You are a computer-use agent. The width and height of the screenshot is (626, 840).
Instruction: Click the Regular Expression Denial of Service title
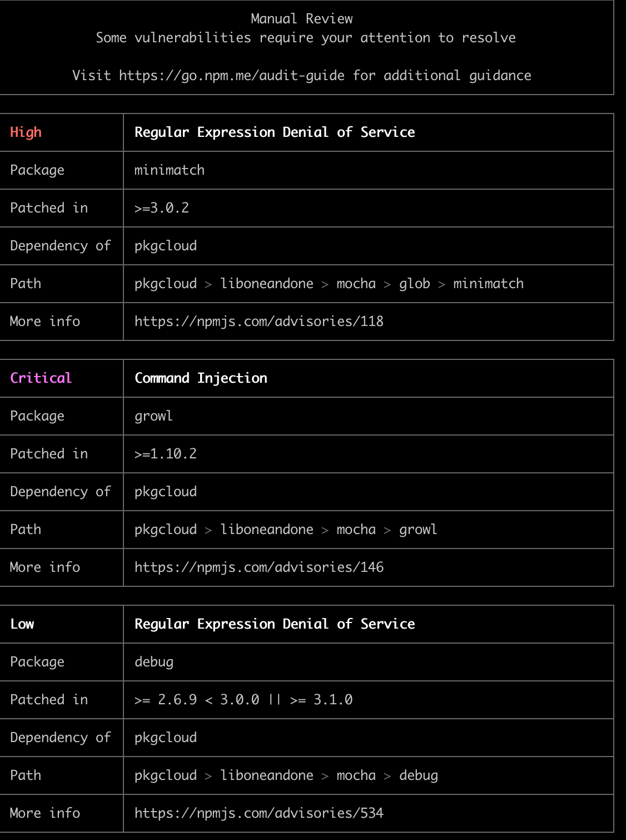click(x=274, y=132)
